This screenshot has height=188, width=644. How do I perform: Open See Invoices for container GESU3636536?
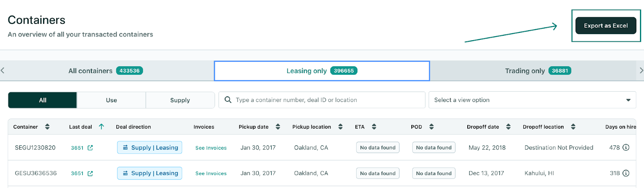211,174
